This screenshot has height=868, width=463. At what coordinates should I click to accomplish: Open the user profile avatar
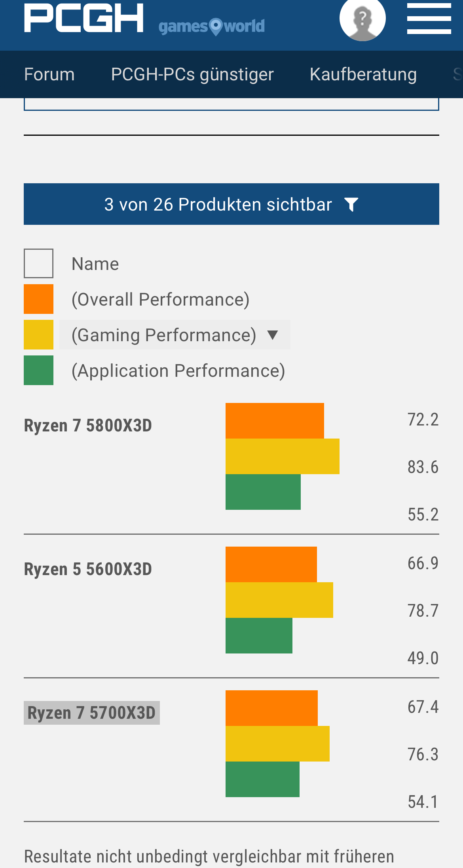tap(362, 19)
